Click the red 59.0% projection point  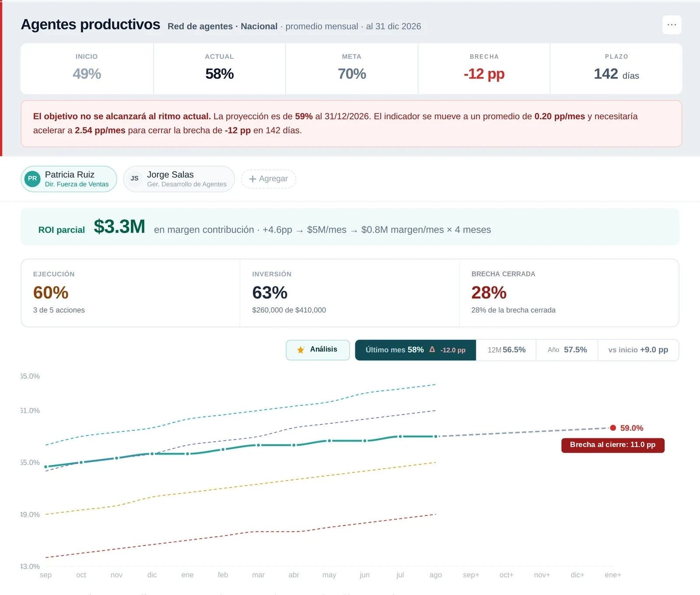click(613, 428)
